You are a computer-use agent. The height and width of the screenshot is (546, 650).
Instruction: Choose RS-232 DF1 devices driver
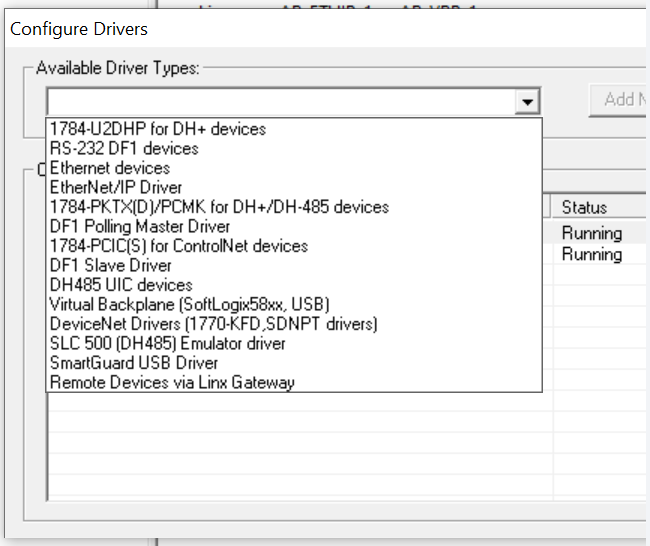[x=294, y=148]
